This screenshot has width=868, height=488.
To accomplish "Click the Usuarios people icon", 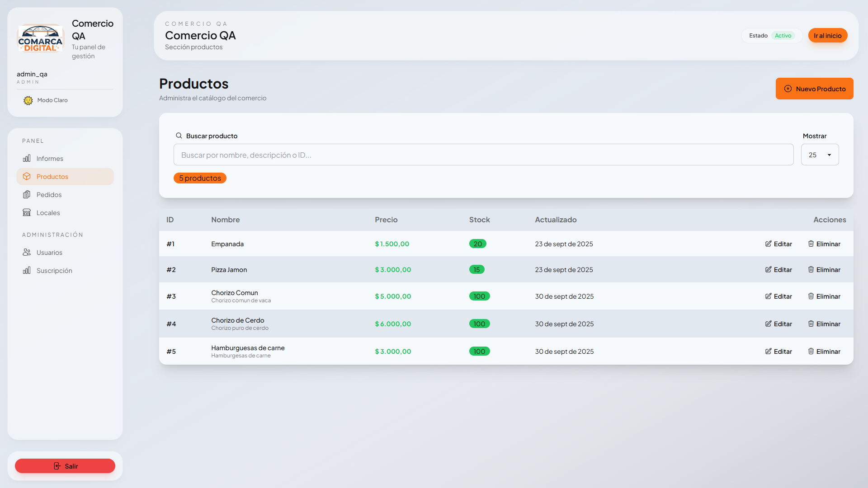I will coord(27,252).
